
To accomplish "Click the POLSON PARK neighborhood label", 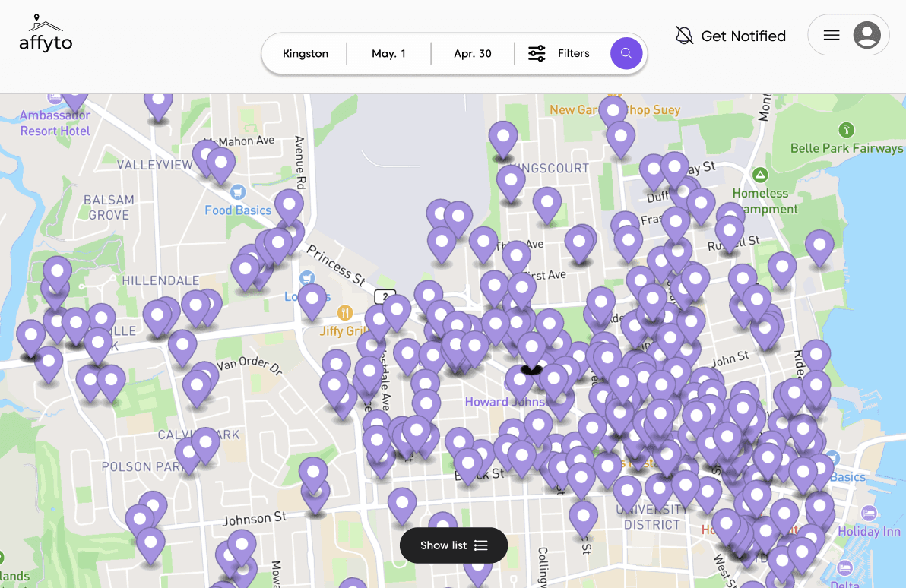I will [x=142, y=466].
